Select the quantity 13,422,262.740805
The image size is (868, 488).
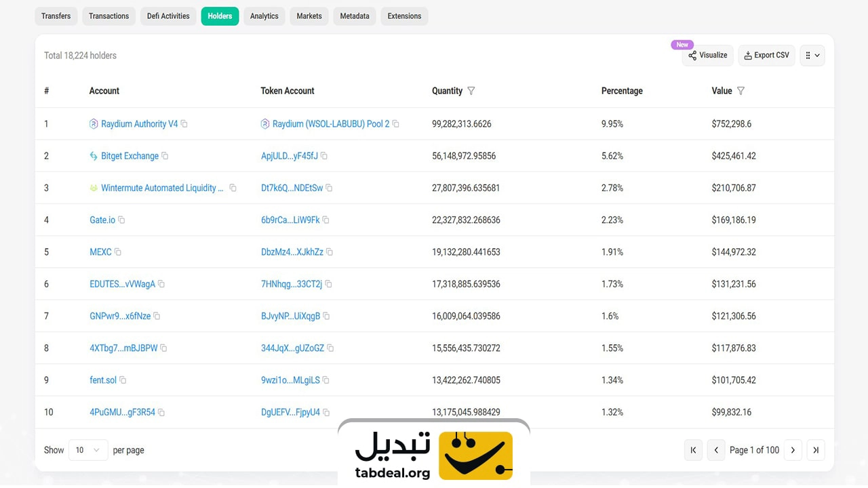pos(466,380)
